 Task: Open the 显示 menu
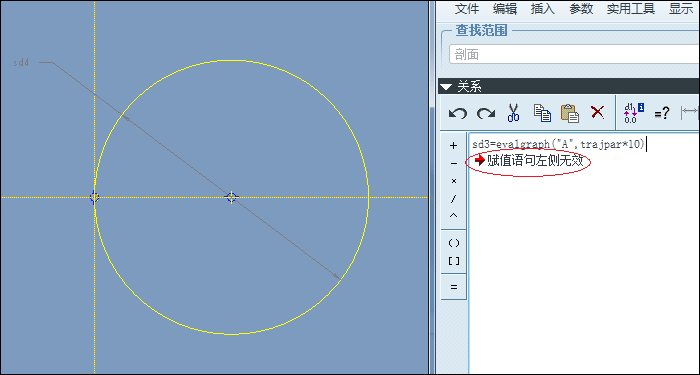tap(682, 9)
